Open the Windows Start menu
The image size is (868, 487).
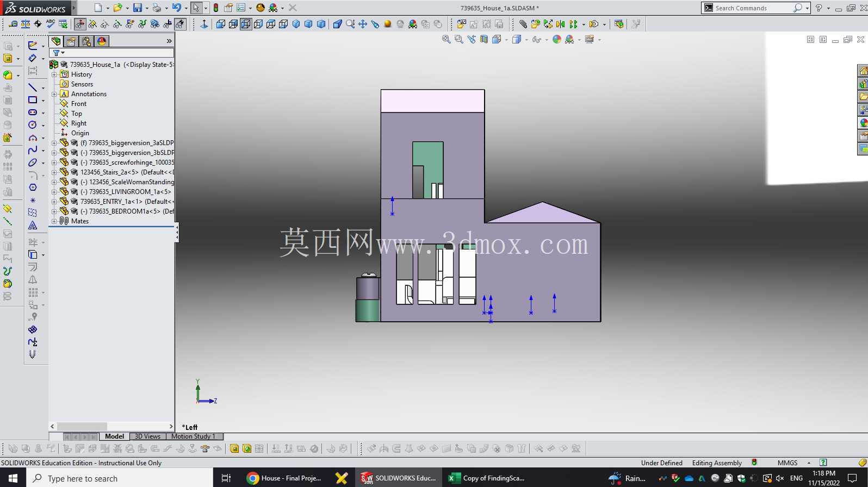(13, 478)
